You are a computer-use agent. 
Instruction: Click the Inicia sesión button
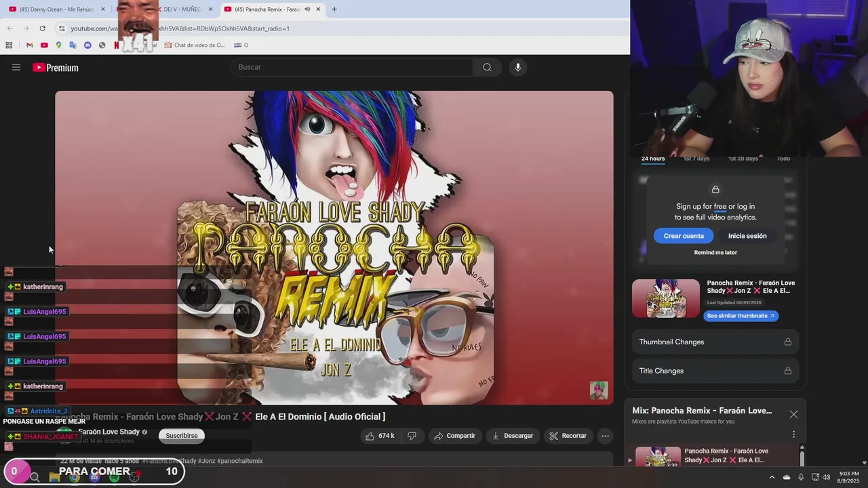coord(747,236)
